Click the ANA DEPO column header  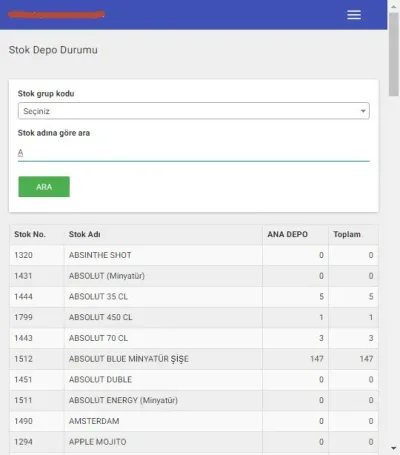click(x=287, y=234)
